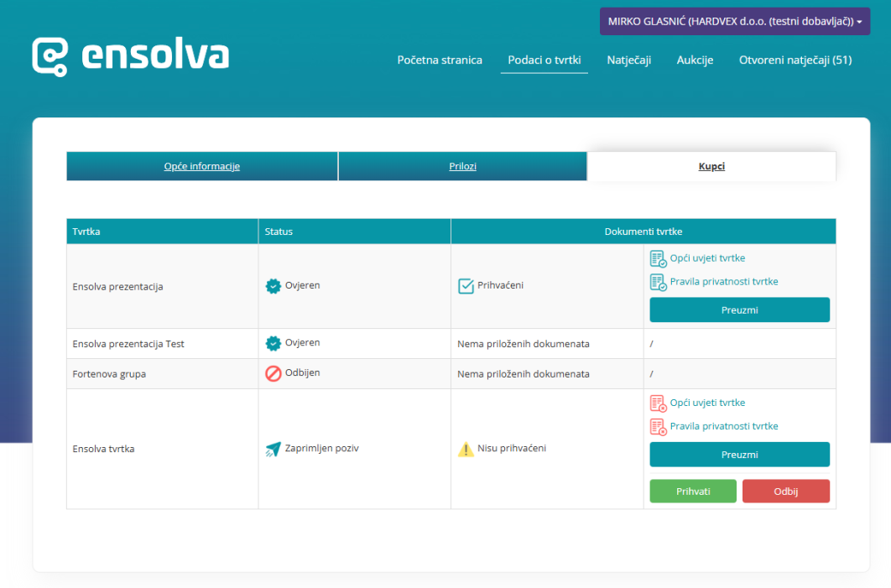Click the accepted document icon beside first Opći uvjeti tvrtke
This screenshot has height=588, width=891.
[658, 258]
